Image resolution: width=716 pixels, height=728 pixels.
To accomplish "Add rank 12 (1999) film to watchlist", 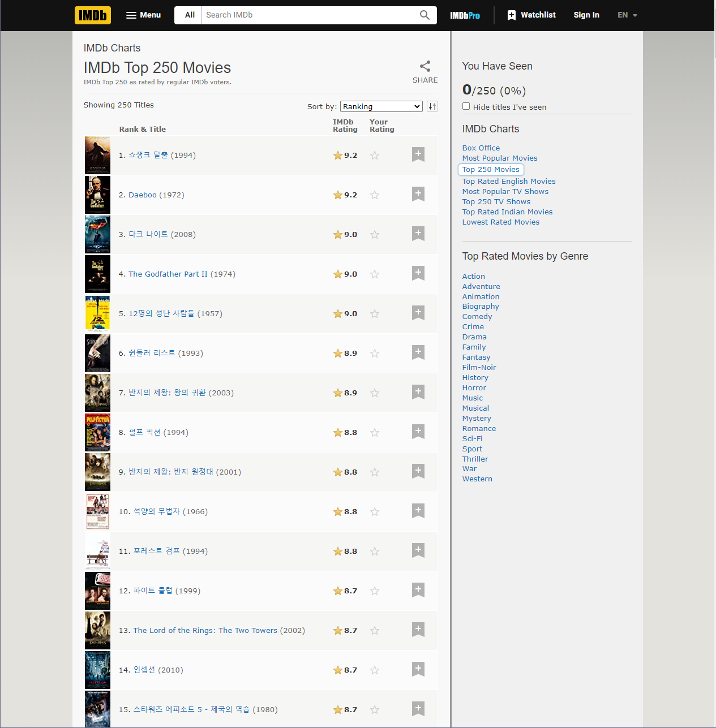I will pyautogui.click(x=418, y=590).
